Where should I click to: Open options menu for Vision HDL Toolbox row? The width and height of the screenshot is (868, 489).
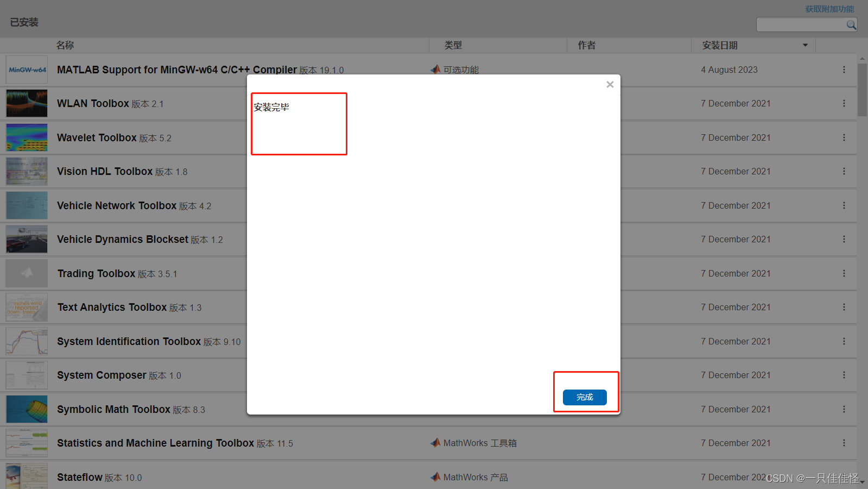844,171
